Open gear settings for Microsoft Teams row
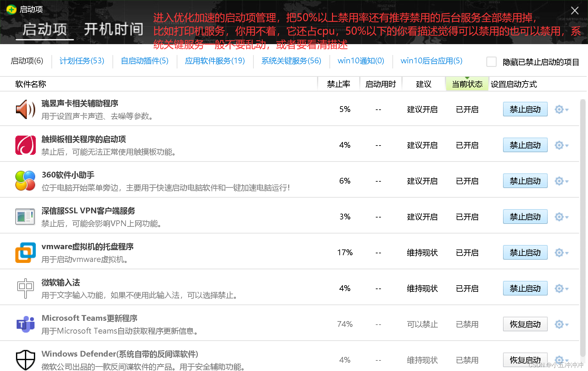Screen dimensions: 588x371 [x=561, y=324]
